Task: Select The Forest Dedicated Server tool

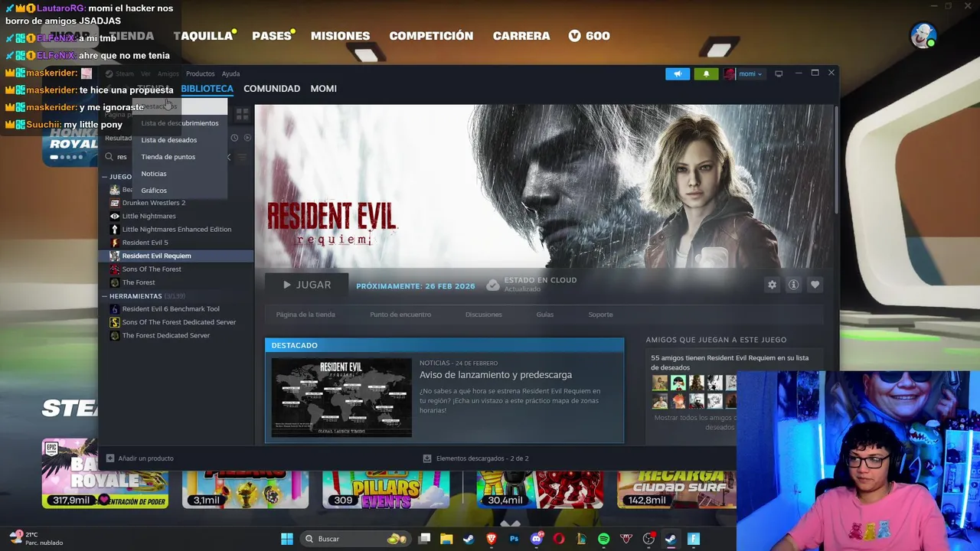Action: point(166,335)
